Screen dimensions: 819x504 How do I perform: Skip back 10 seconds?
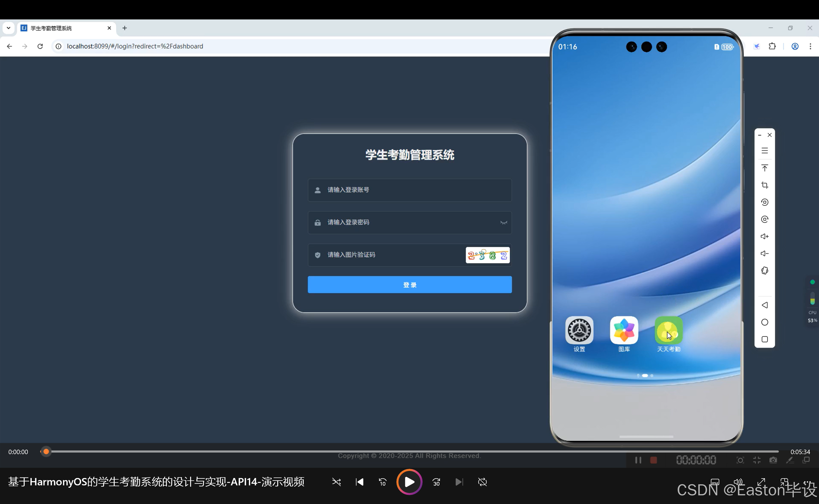[x=382, y=482]
